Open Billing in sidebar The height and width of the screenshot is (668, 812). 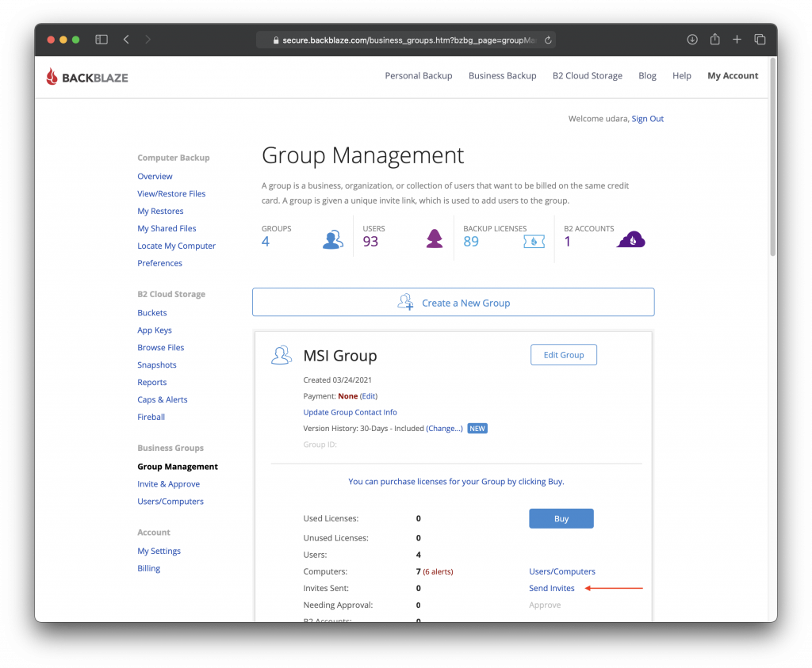pos(148,568)
